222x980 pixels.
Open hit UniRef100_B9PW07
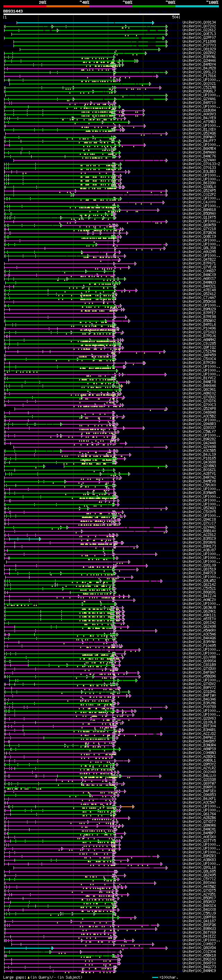pos(199,137)
